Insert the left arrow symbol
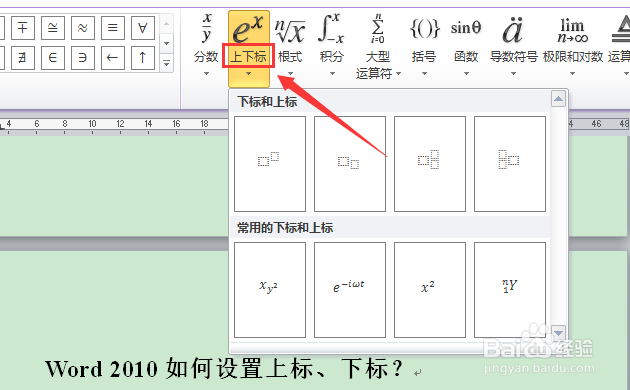Viewport: 630px width, 390px height. 113,58
